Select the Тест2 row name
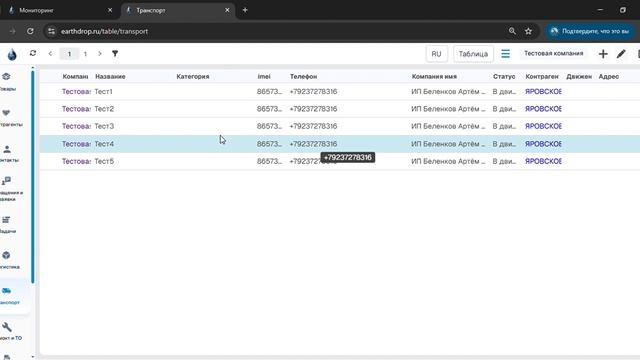Screen dimensions: 640x360 104,109
